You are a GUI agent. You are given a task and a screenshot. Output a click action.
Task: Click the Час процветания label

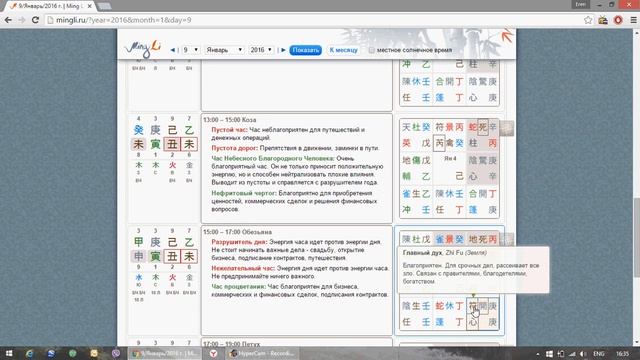point(239,287)
